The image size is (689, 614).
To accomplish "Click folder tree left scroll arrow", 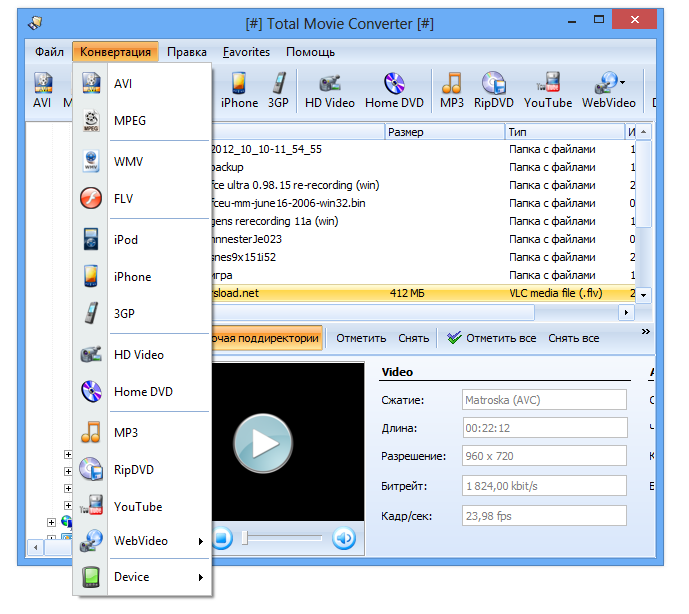I will click(x=36, y=548).
